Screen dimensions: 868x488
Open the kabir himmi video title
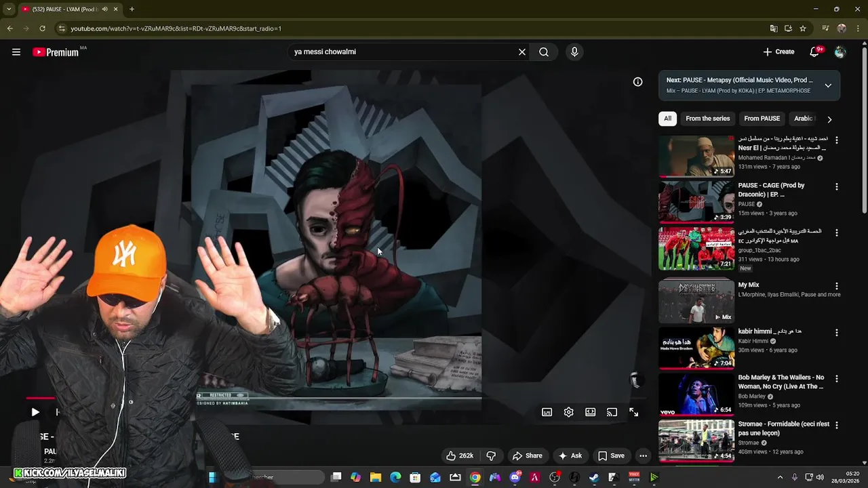tap(770, 331)
